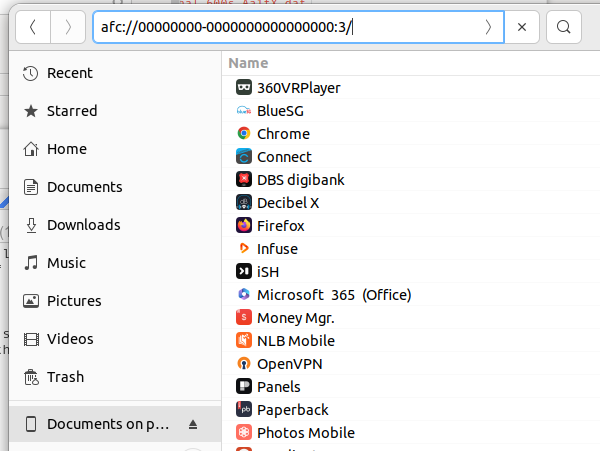
Task: Select the 360VRPlayer folder name
Action: point(299,88)
